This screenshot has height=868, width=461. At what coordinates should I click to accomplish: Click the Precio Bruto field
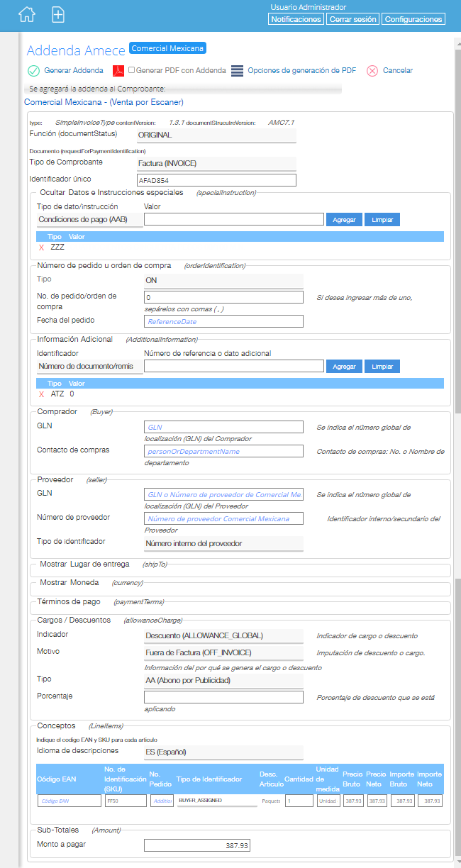pyautogui.click(x=352, y=800)
